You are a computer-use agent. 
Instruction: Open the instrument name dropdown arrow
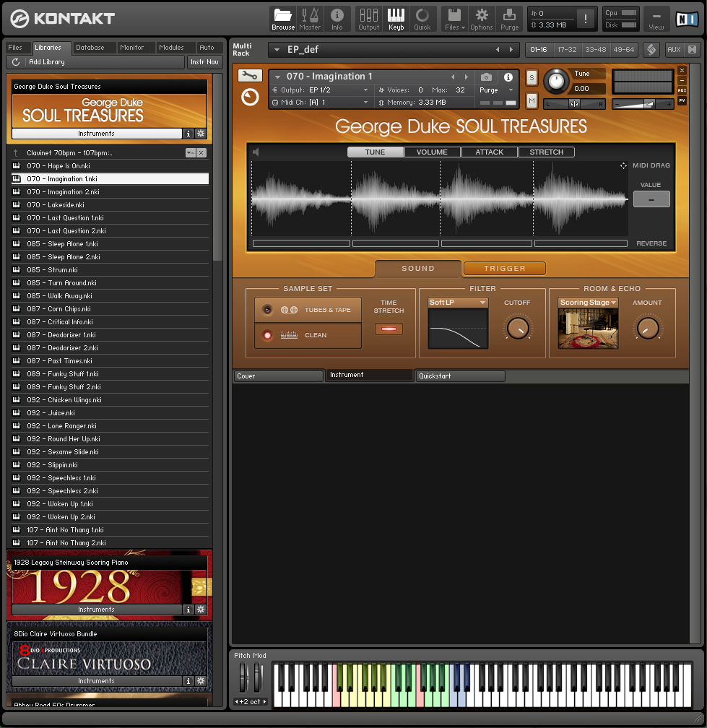(277, 77)
